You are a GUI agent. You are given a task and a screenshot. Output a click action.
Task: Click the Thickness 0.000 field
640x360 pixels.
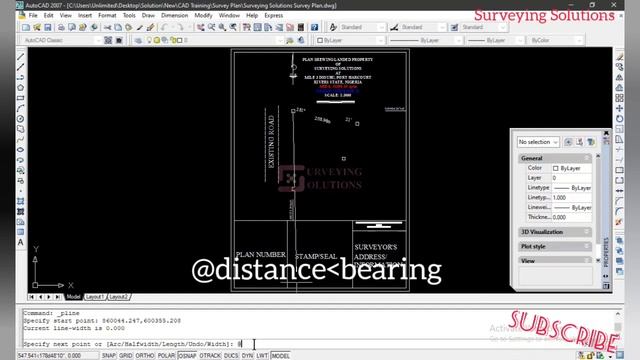pos(571,217)
